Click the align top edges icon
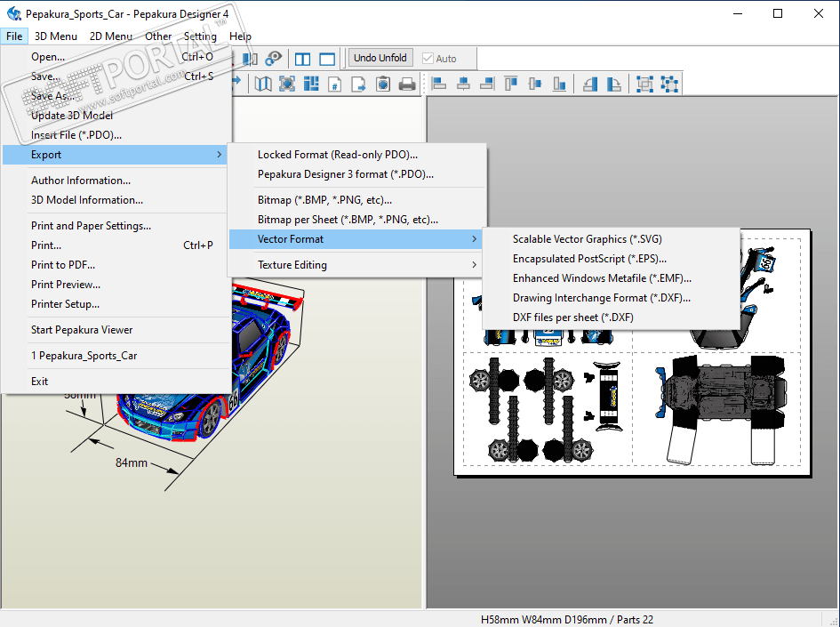 (x=511, y=84)
